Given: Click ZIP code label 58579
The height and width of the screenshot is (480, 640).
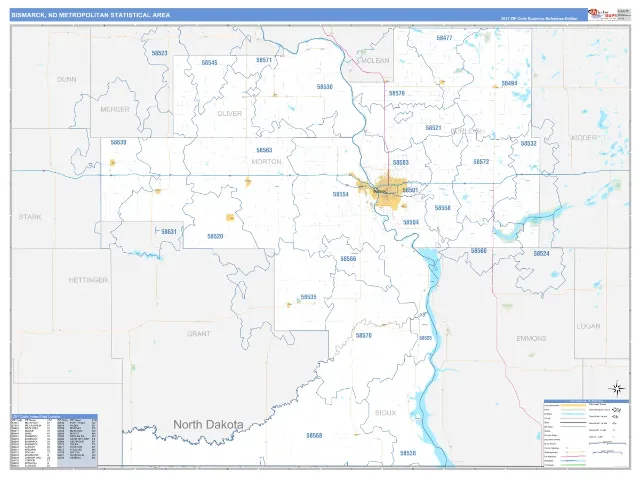Looking at the screenshot, I should (x=396, y=93).
